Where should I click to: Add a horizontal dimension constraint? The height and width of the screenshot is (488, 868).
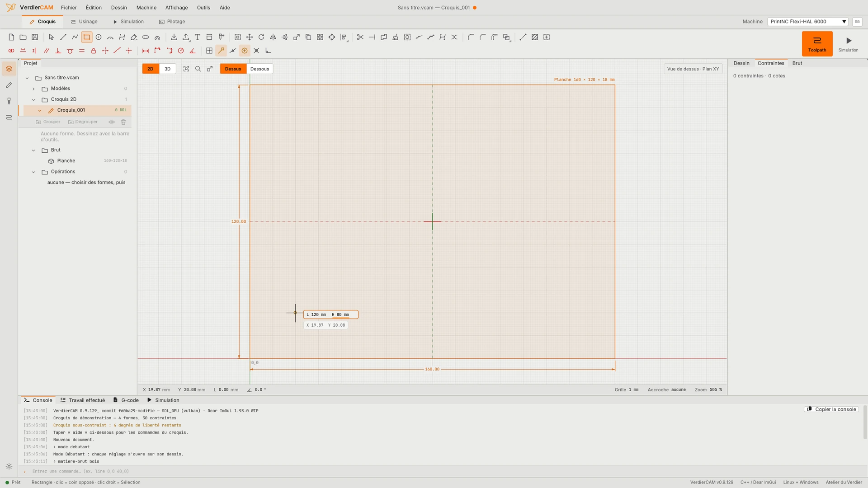pyautogui.click(x=146, y=51)
